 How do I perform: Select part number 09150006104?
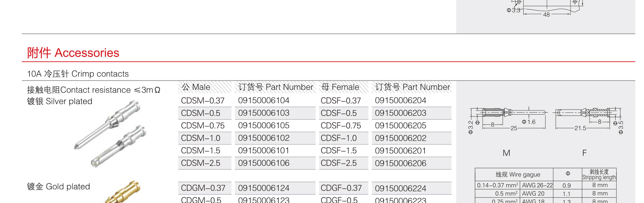[x=263, y=100]
